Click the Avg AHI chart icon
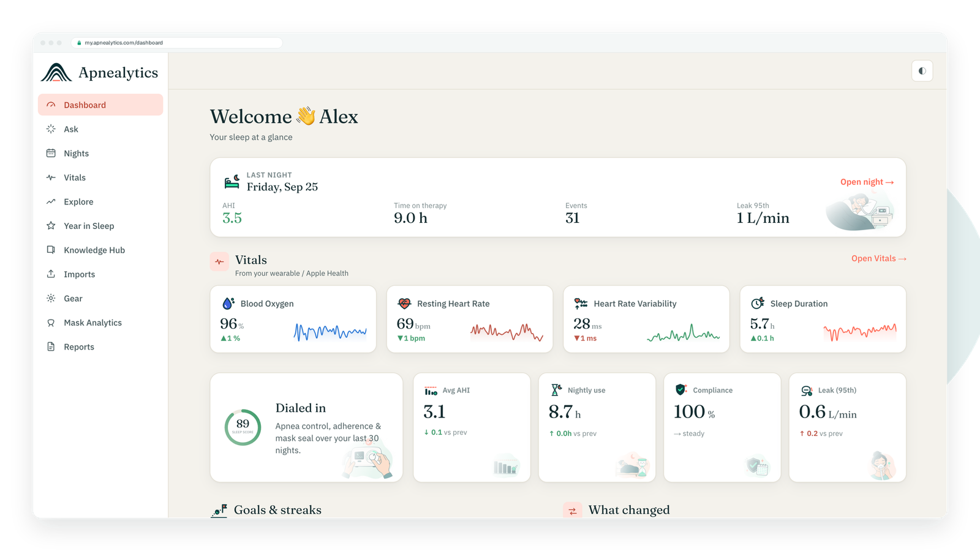This screenshot has width=980, height=551. pos(431,390)
